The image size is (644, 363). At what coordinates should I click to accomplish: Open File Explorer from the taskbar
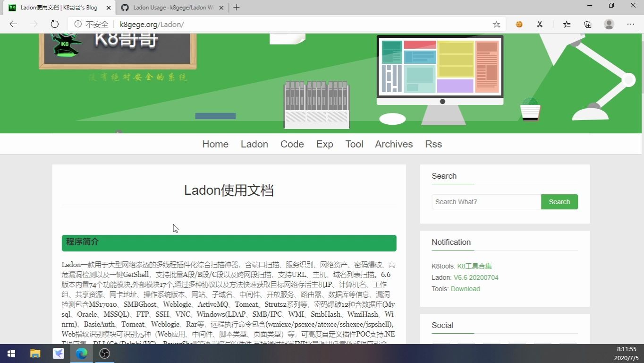(x=35, y=354)
